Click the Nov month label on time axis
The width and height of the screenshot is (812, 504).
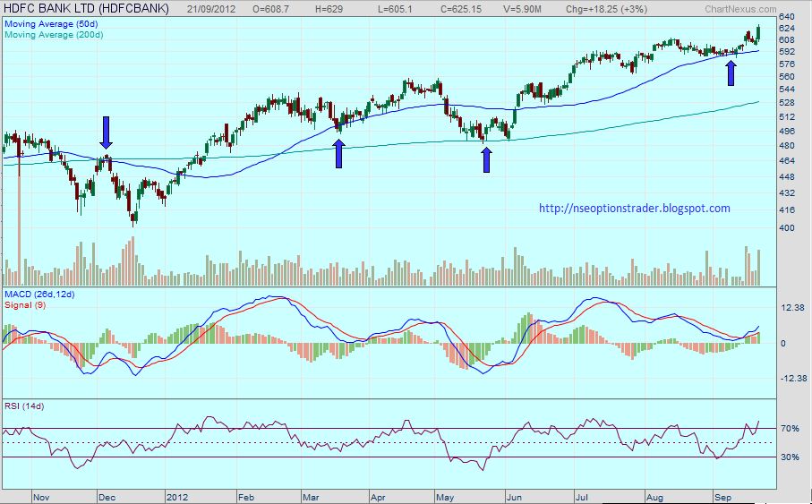(x=41, y=497)
